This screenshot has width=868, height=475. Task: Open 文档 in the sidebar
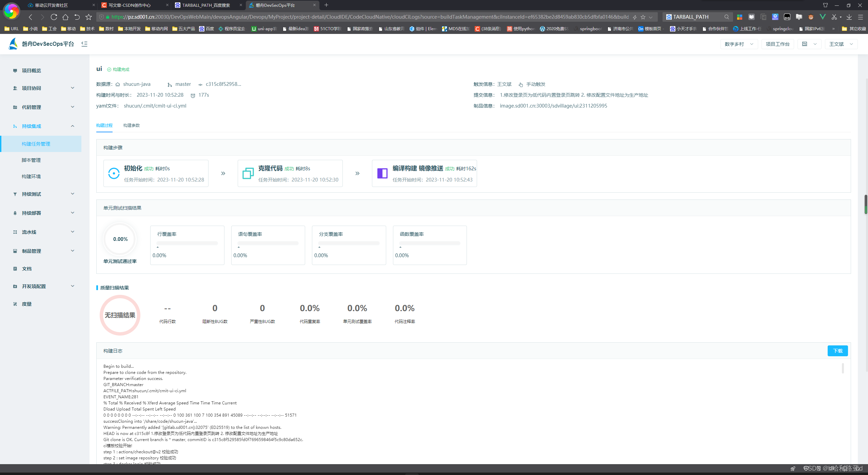point(27,269)
